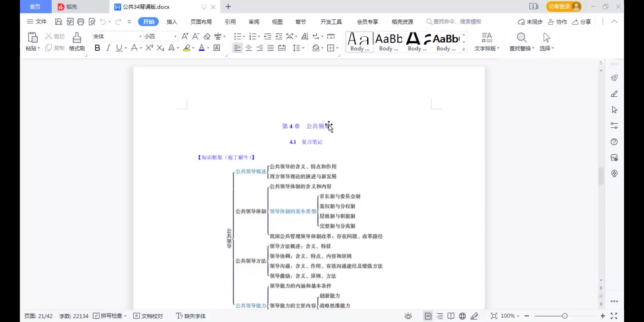Apply superscript formatting
This screenshot has width=644, height=322.
(149, 48)
